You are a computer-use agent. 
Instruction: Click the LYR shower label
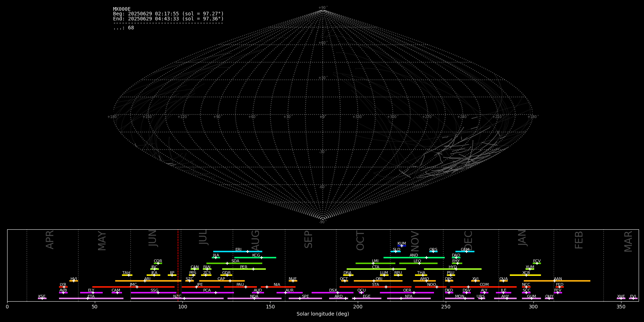[x=63, y=284]
